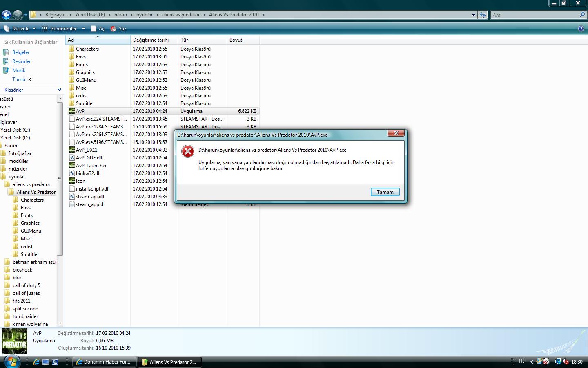Image resolution: width=588 pixels, height=368 pixels.
Task: Click the Ara search input field
Action: pyautogui.click(x=534, y=15)
